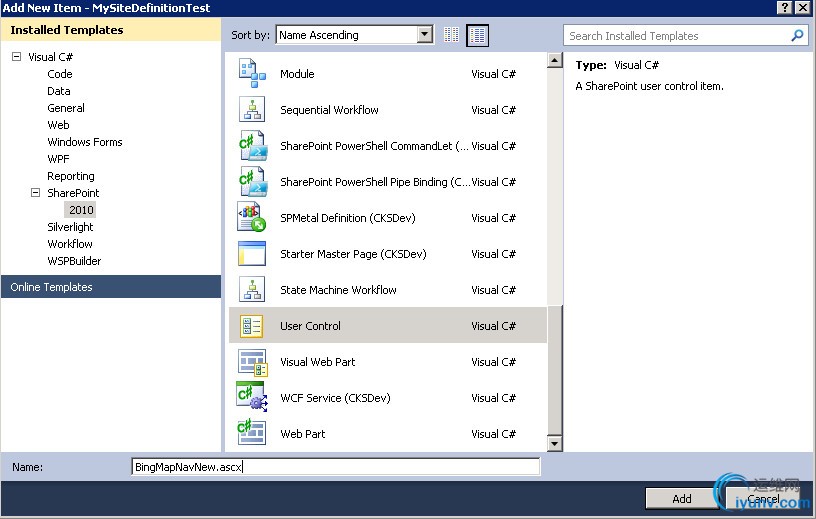The image size is (816, 519).
Task: Pick the Web Part template icon
Action: point(252,433)
